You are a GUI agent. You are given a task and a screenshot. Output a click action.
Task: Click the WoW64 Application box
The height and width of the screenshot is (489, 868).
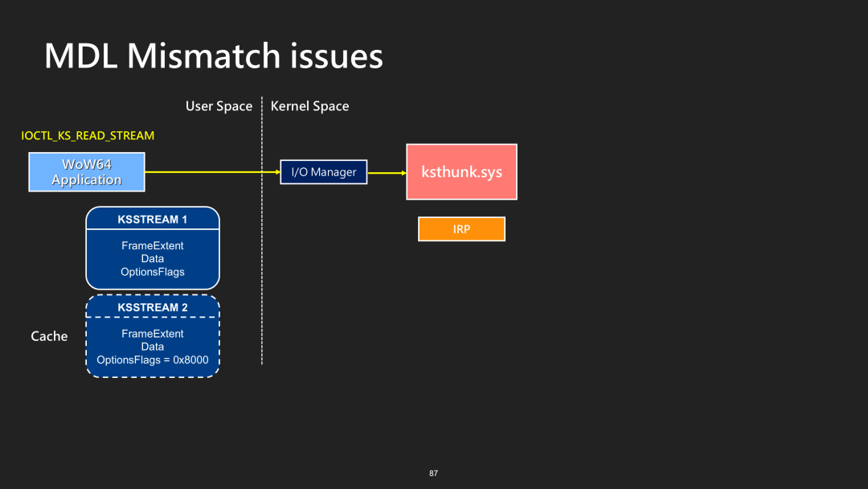coord(87,172)
